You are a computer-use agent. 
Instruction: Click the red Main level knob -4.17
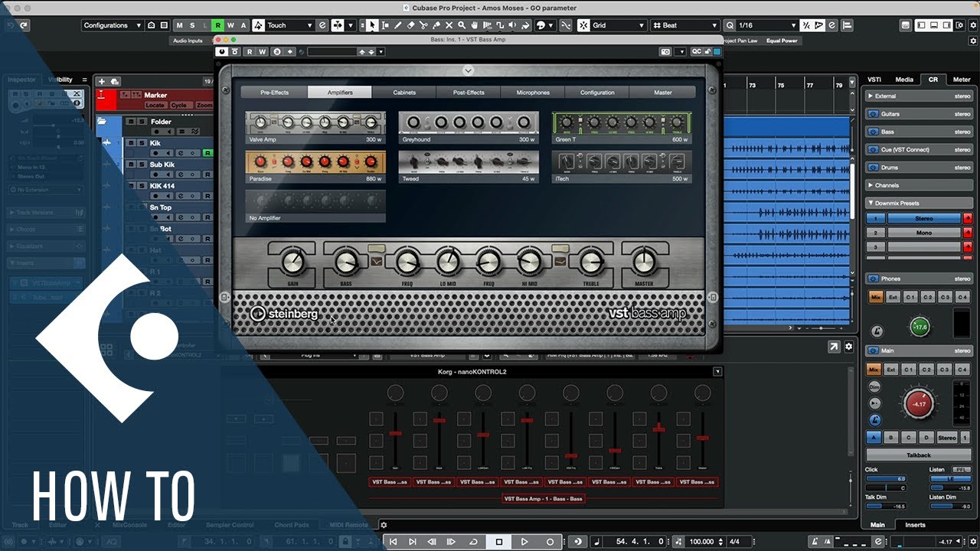tap(919, 403)
